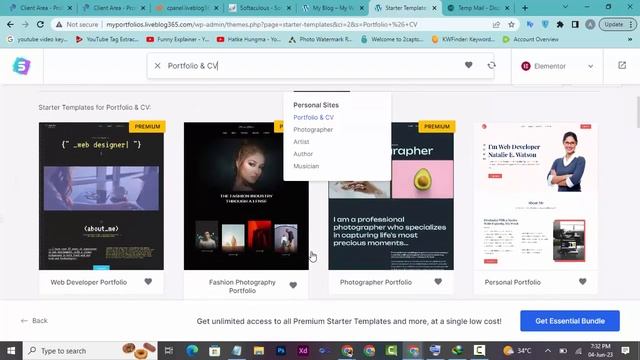Clear the search field with the X icon
The height and width of the screenshot is (360, 640).
click(x=157, y=66)
